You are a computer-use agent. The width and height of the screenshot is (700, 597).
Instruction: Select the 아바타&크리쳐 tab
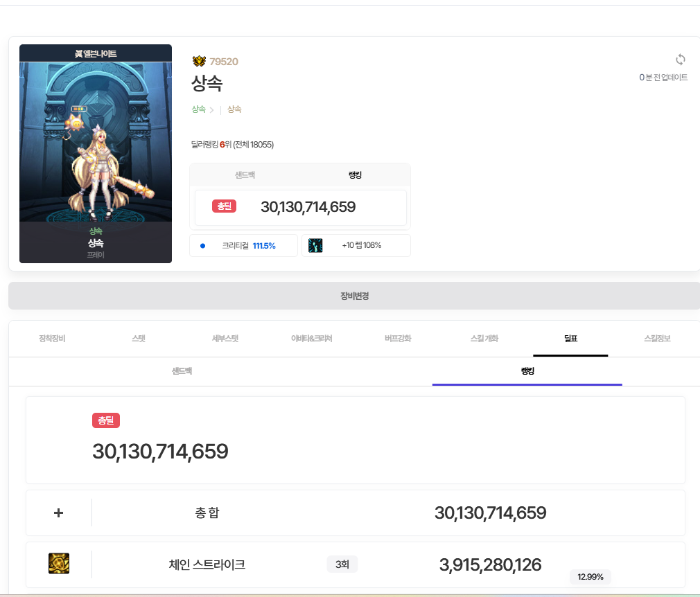tap(311, 339)
